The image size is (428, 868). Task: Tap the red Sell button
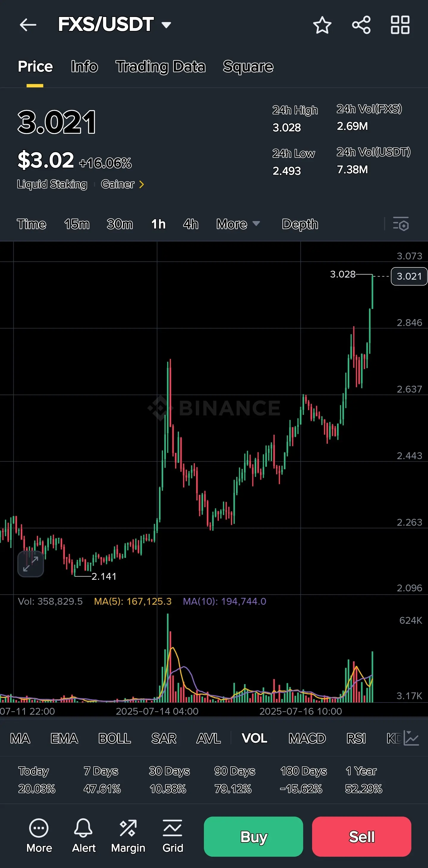[362, 836]
